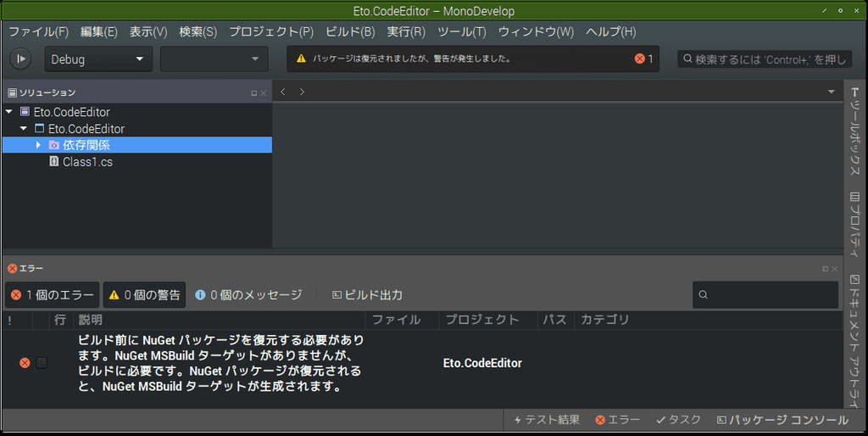The height and width of the screenshot is (436, 868).
Task: Open the ツールボックス side pad
Action: [x=855, y=131]
